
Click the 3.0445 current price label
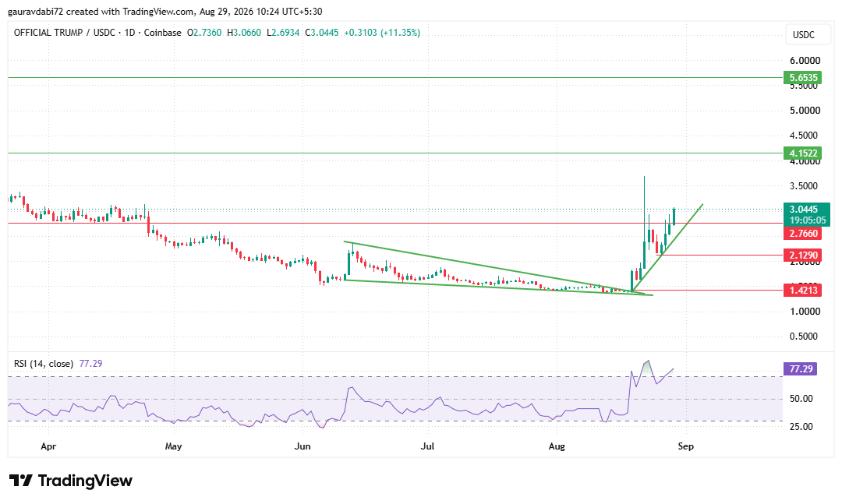pyautogui.click(x=807, y=210)
